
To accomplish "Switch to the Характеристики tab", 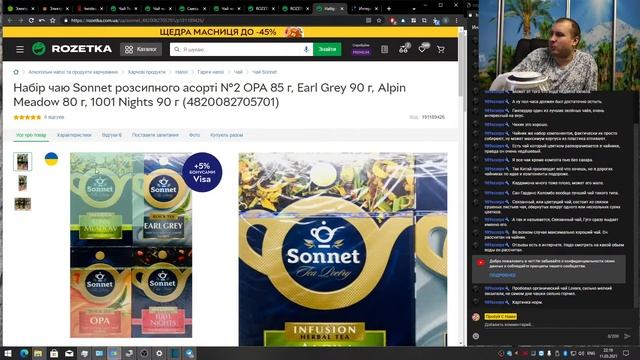I will [x=74, y=135].
